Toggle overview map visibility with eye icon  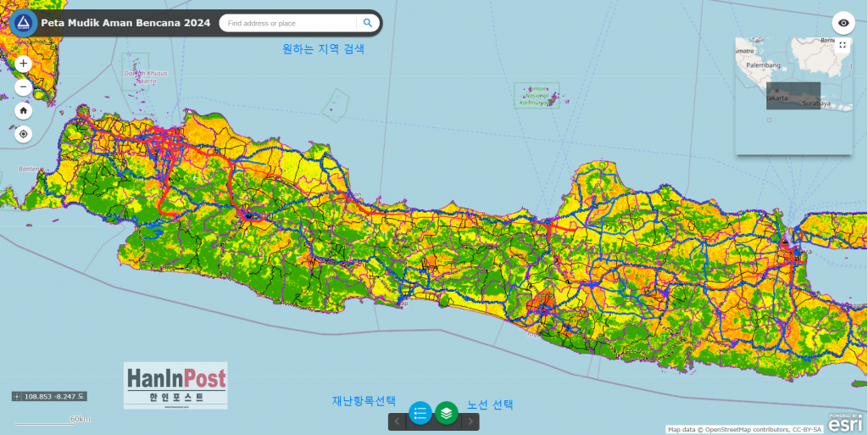[x=843, y=23]
